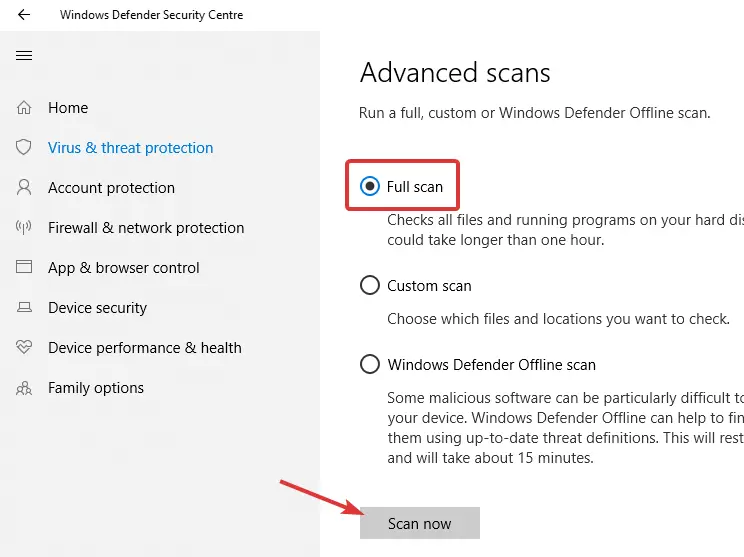This screenshot has height=557, width=744.
Task: Navigate to Account protection section
Action: click(x=111, y=188)
